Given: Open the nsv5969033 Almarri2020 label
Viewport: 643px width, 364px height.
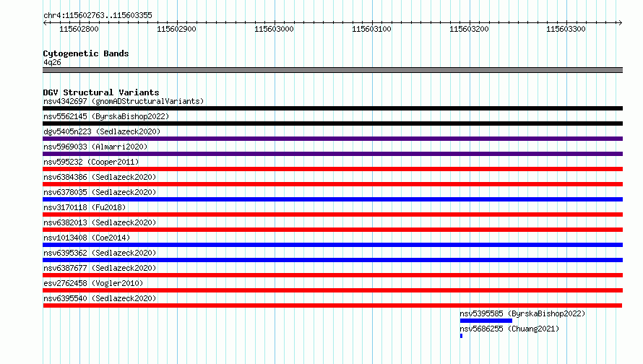Looking at the screenshot, I should point(95,147).
